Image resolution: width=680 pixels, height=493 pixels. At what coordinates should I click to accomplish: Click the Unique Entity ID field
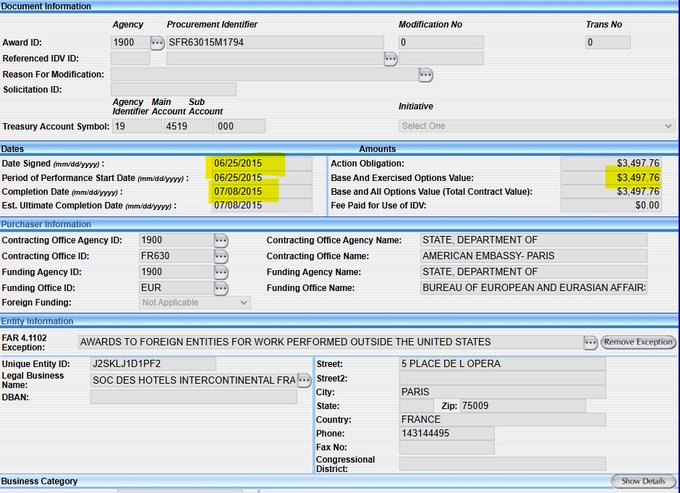tap(152, 363)
